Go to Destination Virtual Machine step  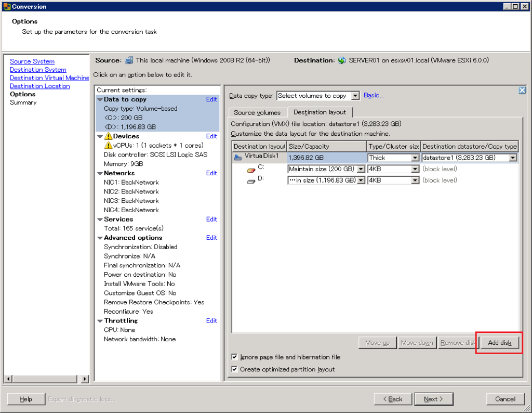(49, 78)
